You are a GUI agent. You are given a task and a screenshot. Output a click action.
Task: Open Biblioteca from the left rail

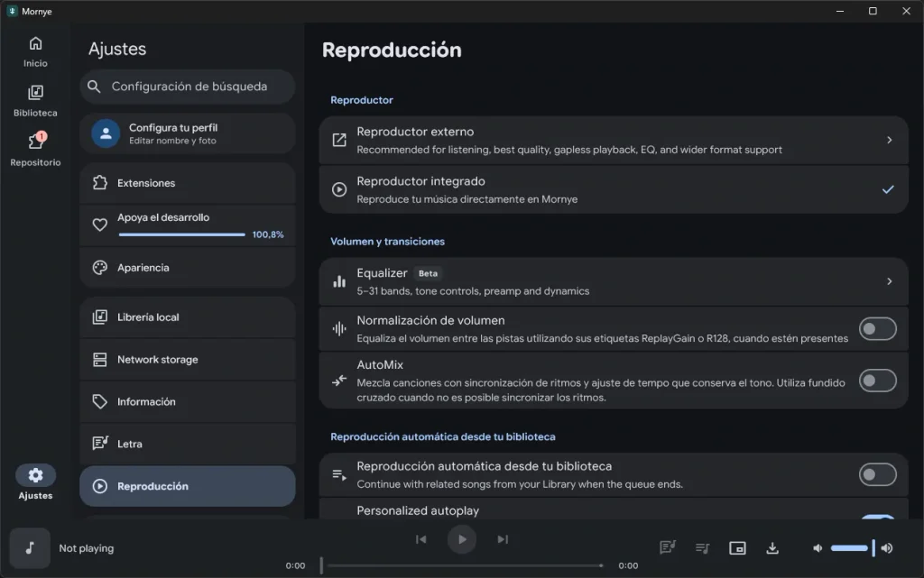tap(35, 101)
